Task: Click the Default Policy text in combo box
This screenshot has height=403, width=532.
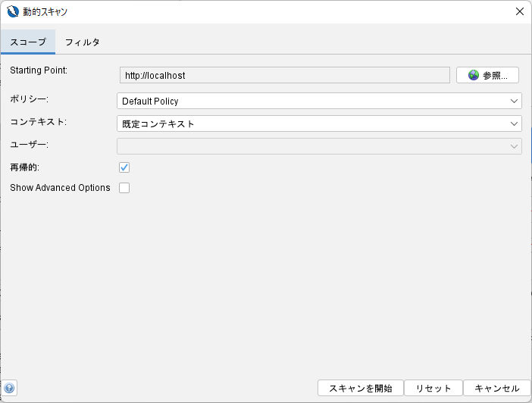Action: click(x=150, y=101)
